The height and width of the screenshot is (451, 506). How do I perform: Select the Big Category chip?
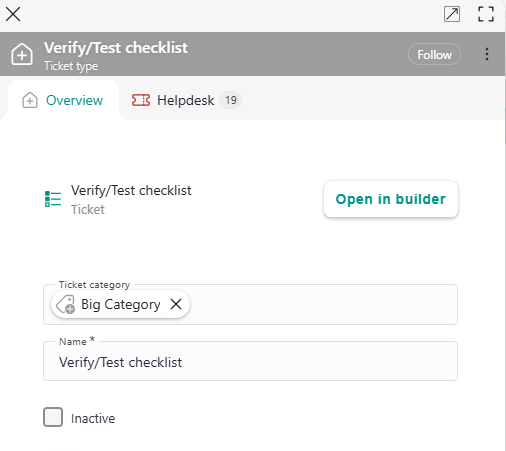point(120,304)
